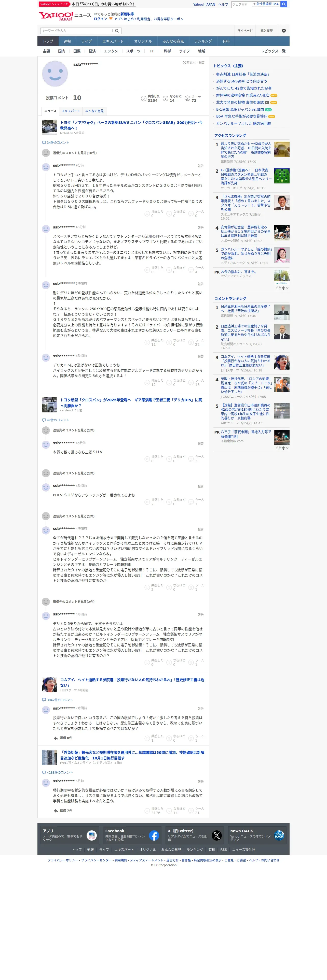
Task: Click the keyword search magnifier icon
Action: pos(117,31)
